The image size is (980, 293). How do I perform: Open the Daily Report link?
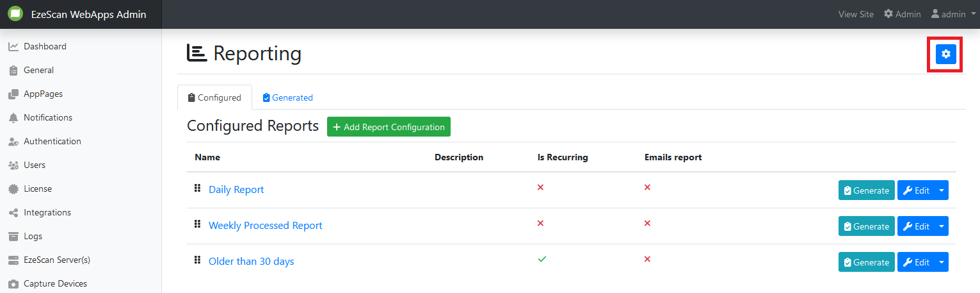[236, 190]
